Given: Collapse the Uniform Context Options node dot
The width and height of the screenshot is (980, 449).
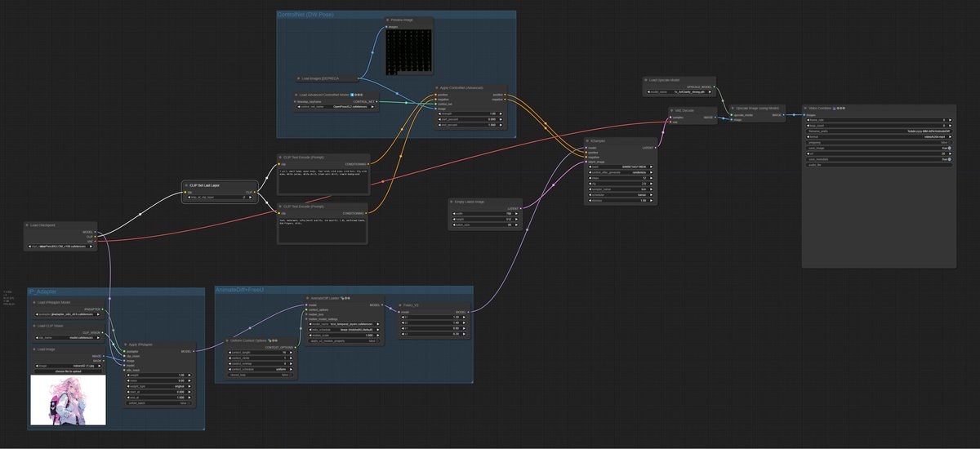Looking at the screenshot, I should 227,340.
